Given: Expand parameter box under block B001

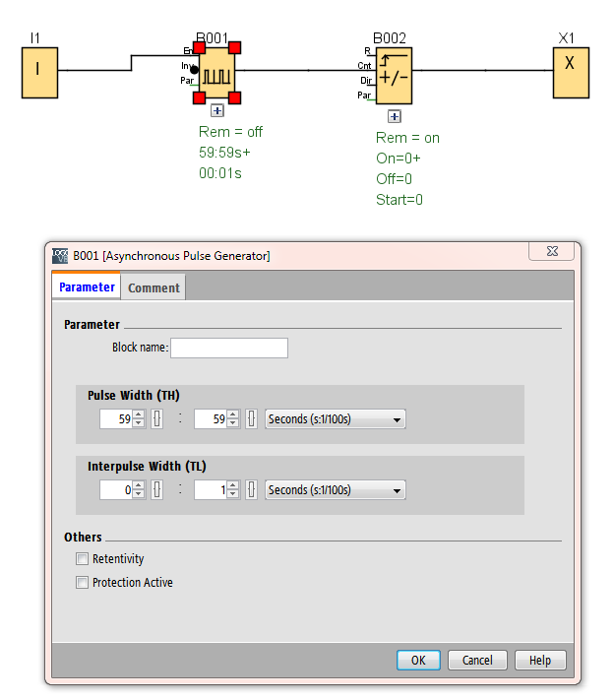Looking at the screenshot, I should 217,111.
